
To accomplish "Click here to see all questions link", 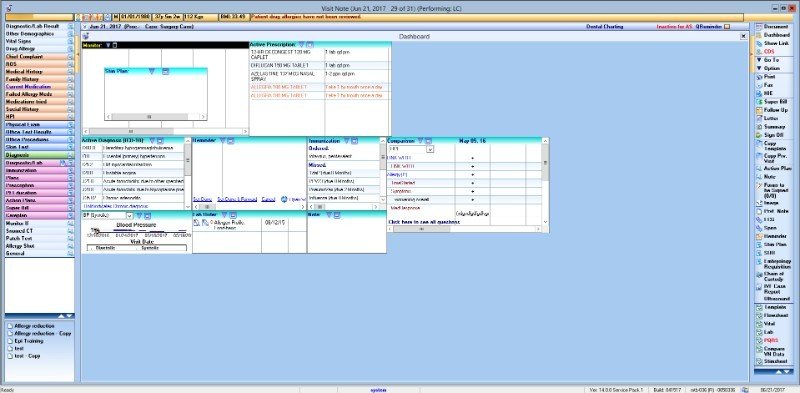I will [424, 222].
